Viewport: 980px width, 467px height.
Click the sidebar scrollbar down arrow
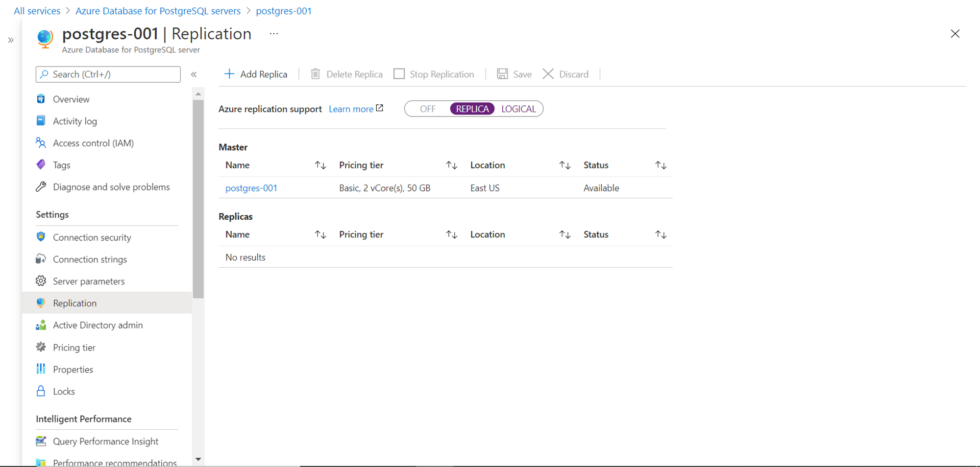[198, 459]
